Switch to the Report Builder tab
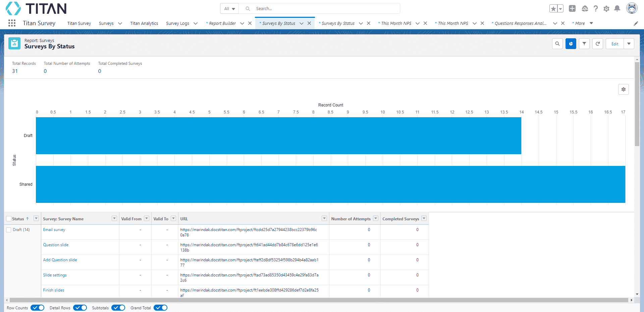This screenshot has height=312, width=644. coord(222,24)
